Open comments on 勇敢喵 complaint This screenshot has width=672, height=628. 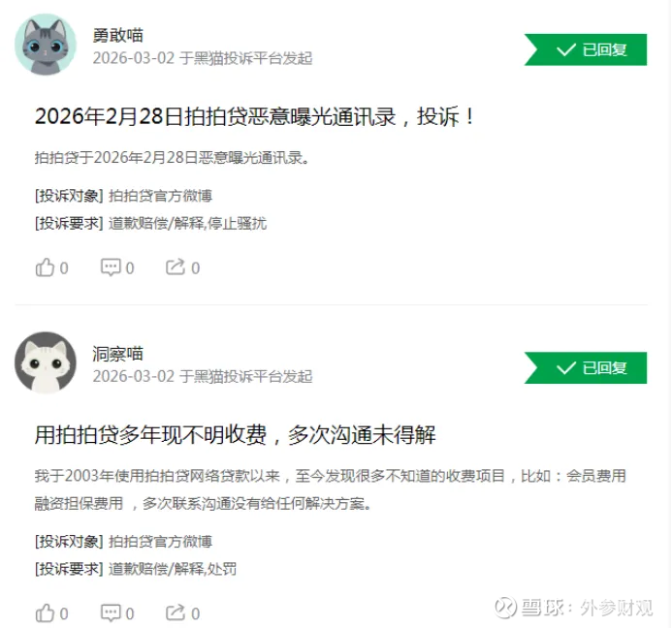coord(117,267)
